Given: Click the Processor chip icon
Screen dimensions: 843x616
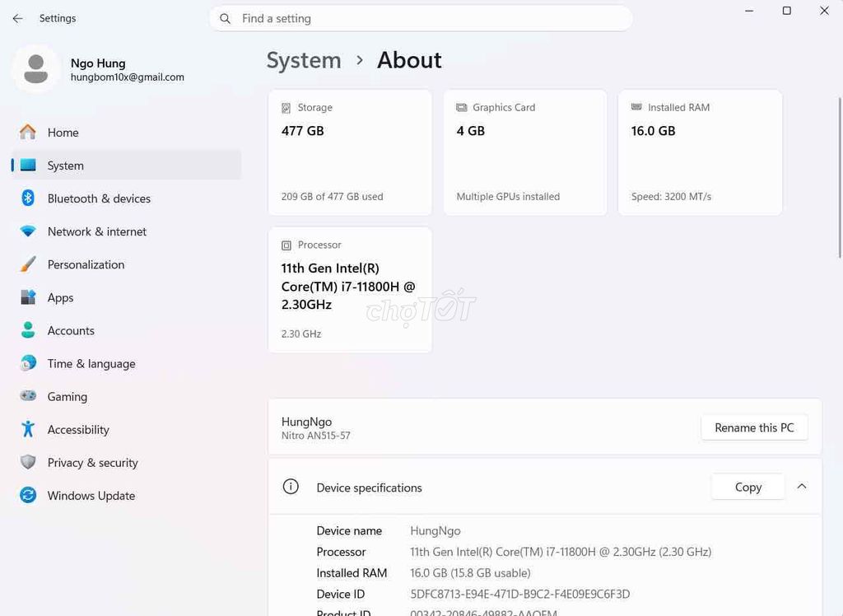Looking at the screenshot, I should (x=286, y=245).
